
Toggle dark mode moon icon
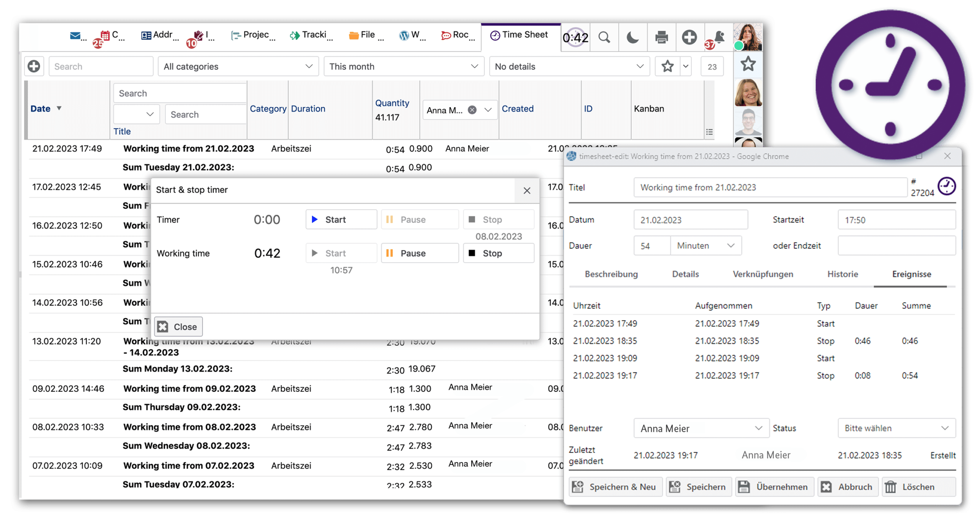pyautogui.click(x=632, y=38)
